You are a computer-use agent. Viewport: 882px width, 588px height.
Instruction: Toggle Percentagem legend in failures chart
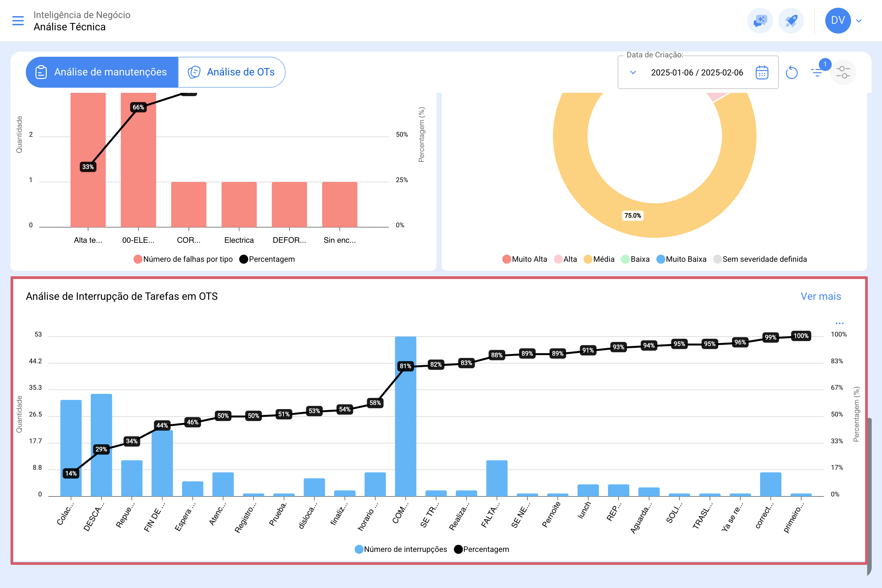point(267,259)
